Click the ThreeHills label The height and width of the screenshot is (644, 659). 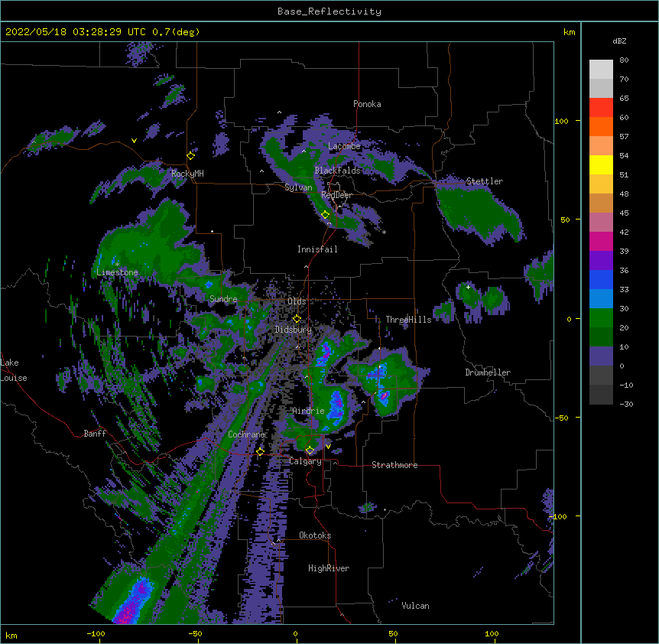[x=408, y=320]
